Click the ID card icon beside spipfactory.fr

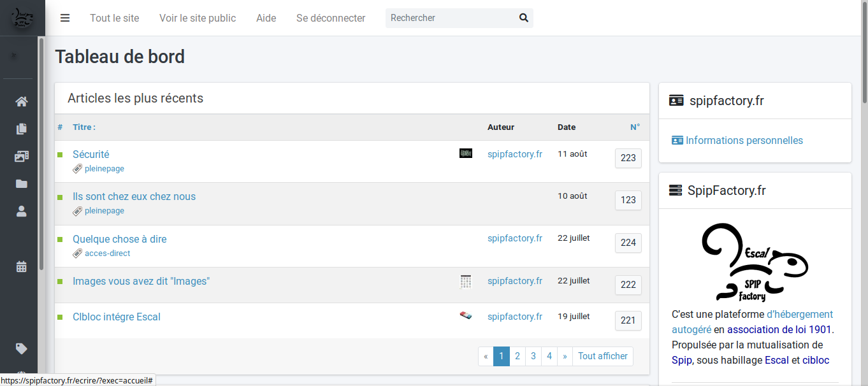[x=676, y=101]
